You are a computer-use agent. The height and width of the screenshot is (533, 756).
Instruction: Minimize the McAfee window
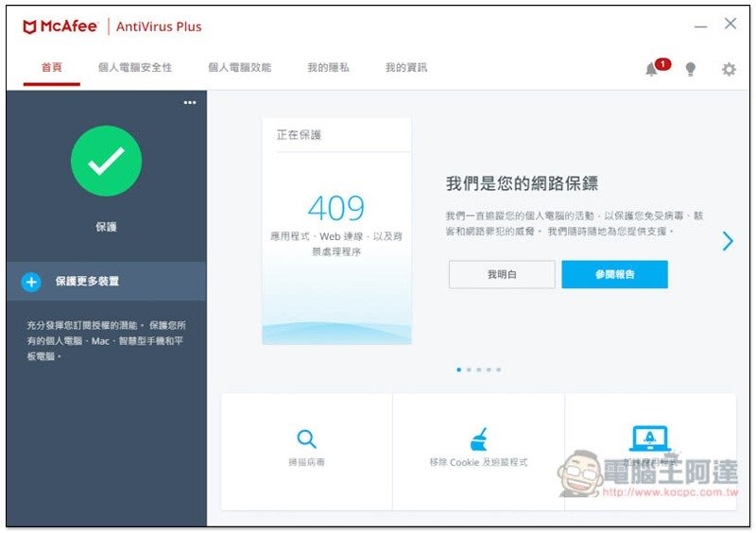[700, 27]
